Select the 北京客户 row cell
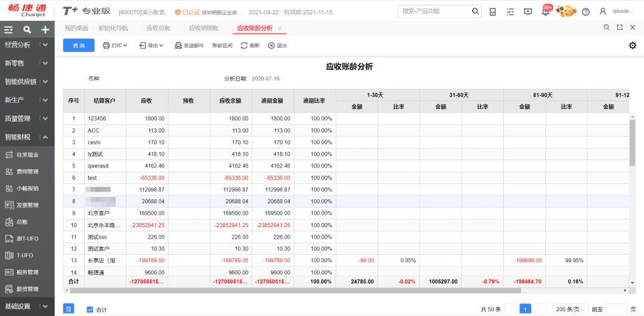Image resolution: width=644 pixels, height=316 pixels. pos(105,213)
